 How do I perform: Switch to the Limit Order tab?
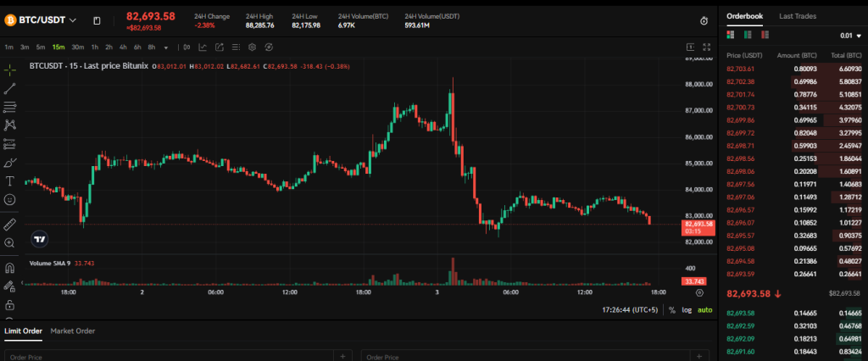click(x=23, y=331)
